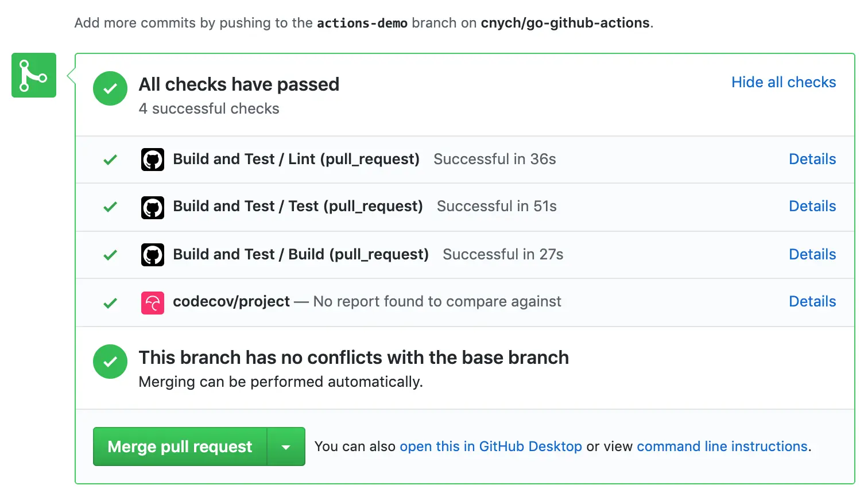Click green tick next to codecov/project
The height and width of the screenshot is (497, 868).
[110, 302]
